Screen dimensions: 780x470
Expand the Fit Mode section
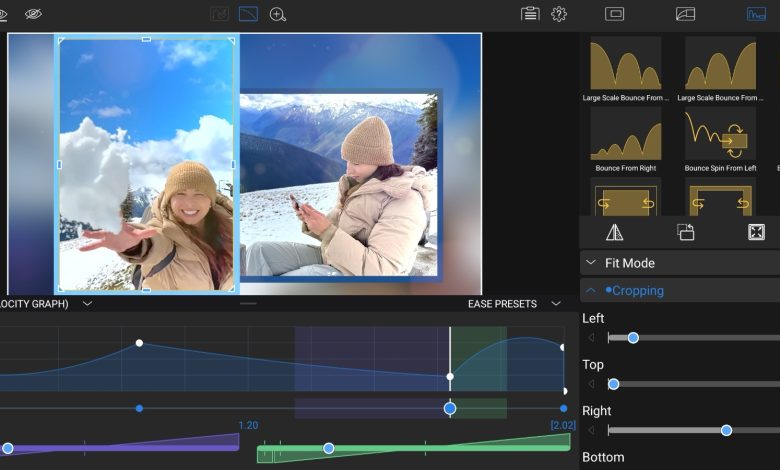coord(680,263)
